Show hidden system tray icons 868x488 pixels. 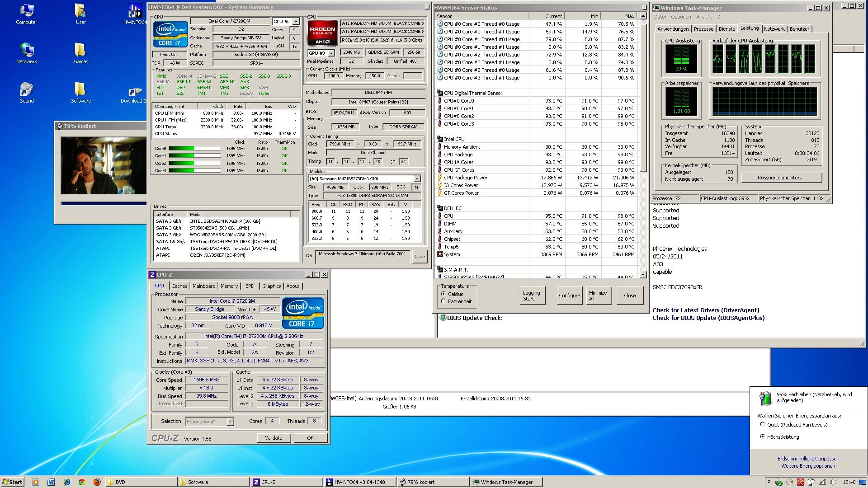pyautogui.click(x=769, y=482)
